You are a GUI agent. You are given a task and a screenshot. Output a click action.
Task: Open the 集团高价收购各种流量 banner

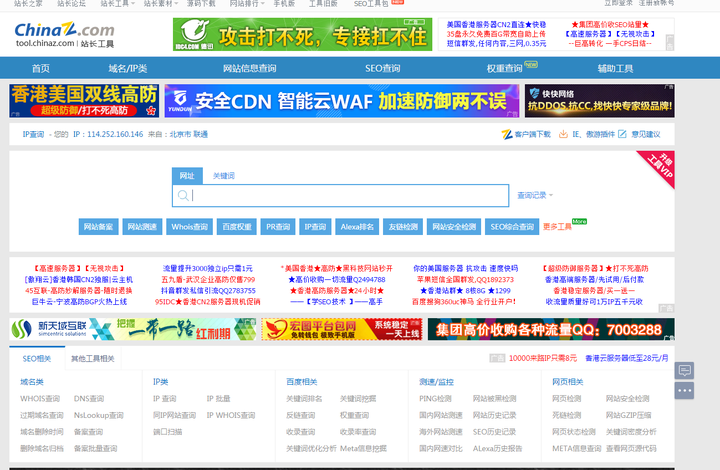point(551,329)
